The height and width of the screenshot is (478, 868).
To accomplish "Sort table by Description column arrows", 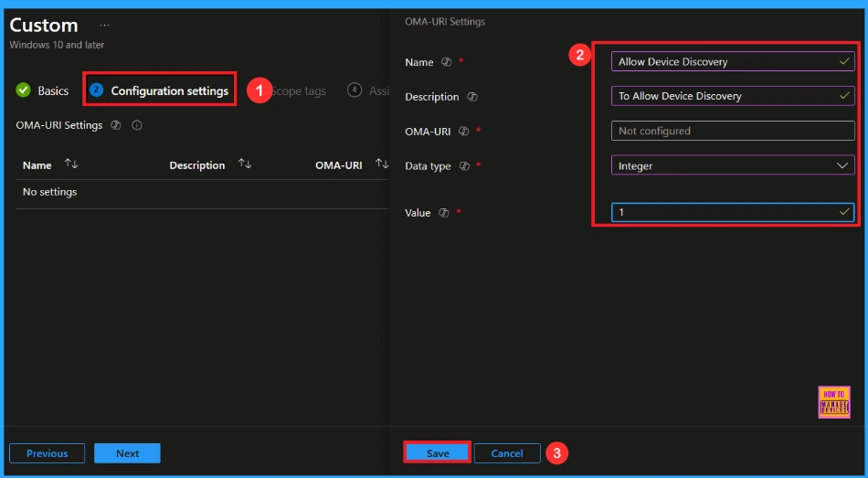I will (x=245, y=164).
